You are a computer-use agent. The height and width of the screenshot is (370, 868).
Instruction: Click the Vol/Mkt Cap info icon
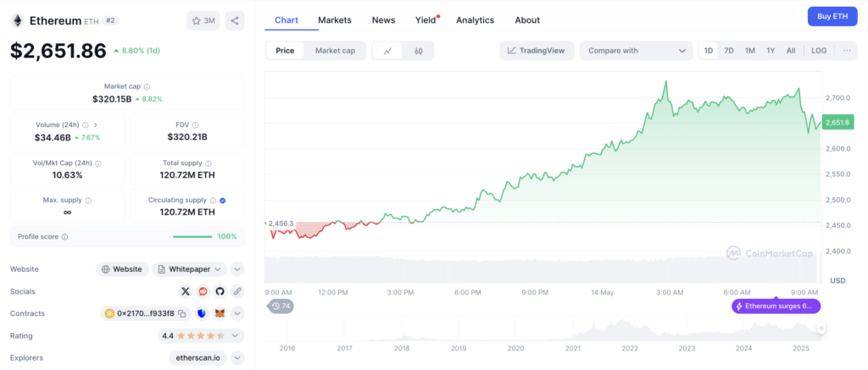[x=98, y=163]
